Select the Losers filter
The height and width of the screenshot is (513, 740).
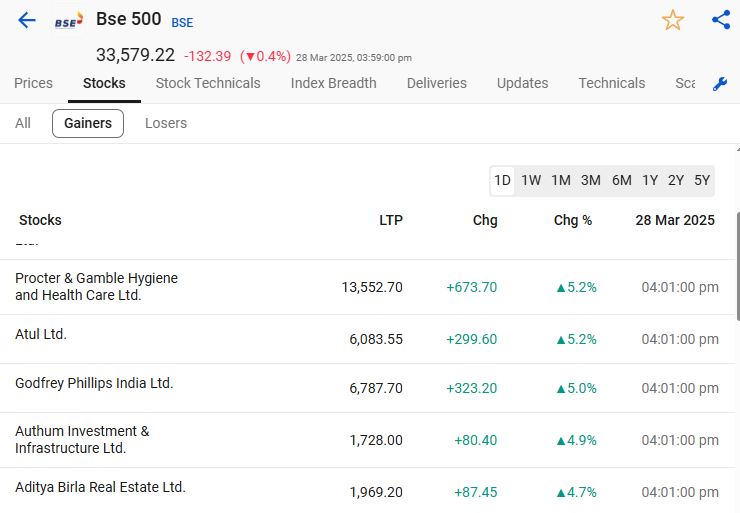pyautogui.click(x=166, y=123)
